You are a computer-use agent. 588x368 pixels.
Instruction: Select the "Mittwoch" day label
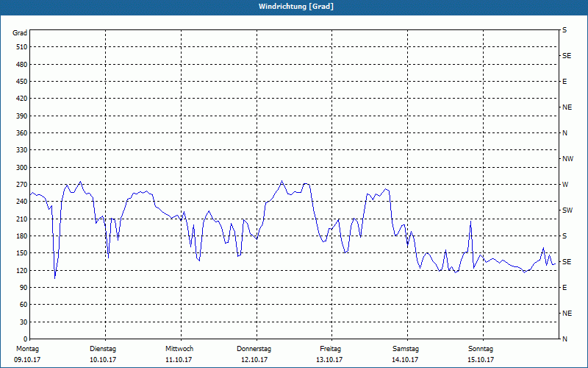[x=179, y=349]
